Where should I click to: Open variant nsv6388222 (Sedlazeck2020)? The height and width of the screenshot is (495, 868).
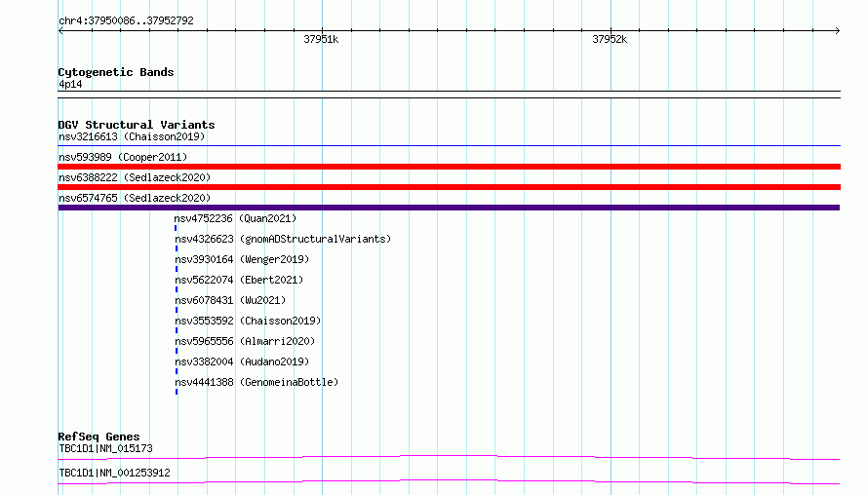point(135,177)
